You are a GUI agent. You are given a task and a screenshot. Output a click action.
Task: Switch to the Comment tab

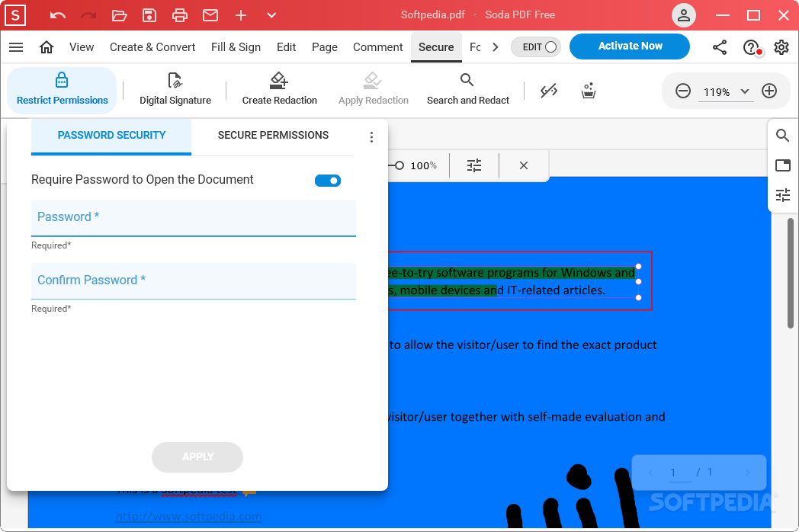(x=377, y=47)
